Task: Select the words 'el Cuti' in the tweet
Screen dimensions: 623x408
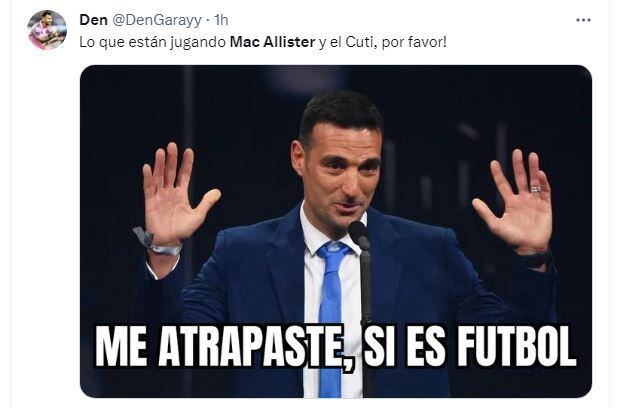Action: pyautogui.click(x=353, y=42)
